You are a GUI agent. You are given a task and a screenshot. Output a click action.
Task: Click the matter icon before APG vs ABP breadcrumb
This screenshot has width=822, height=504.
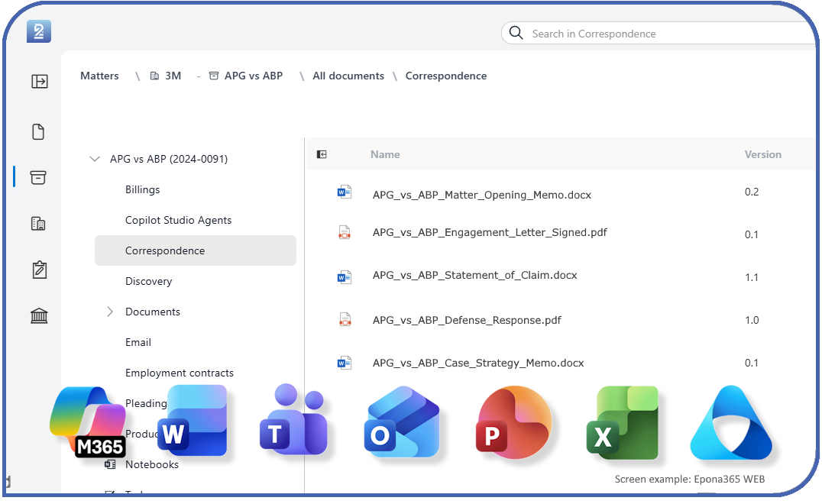(x=214, y=76)
